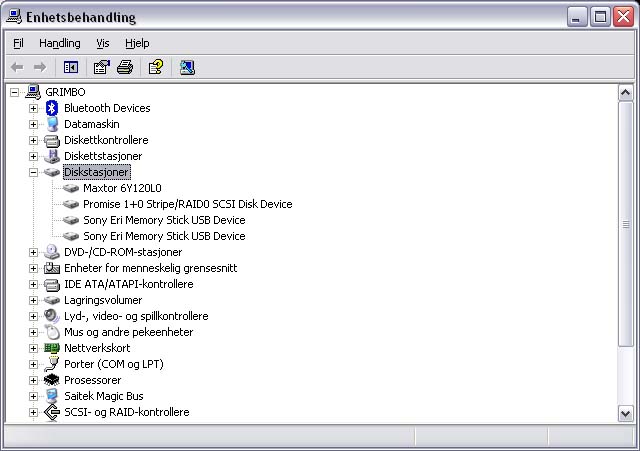The height and width of the screenshot is (451, 640).
Task: Select Porter (COM og LPT) label
Action: pyautogui.click(x=113, y=364)
